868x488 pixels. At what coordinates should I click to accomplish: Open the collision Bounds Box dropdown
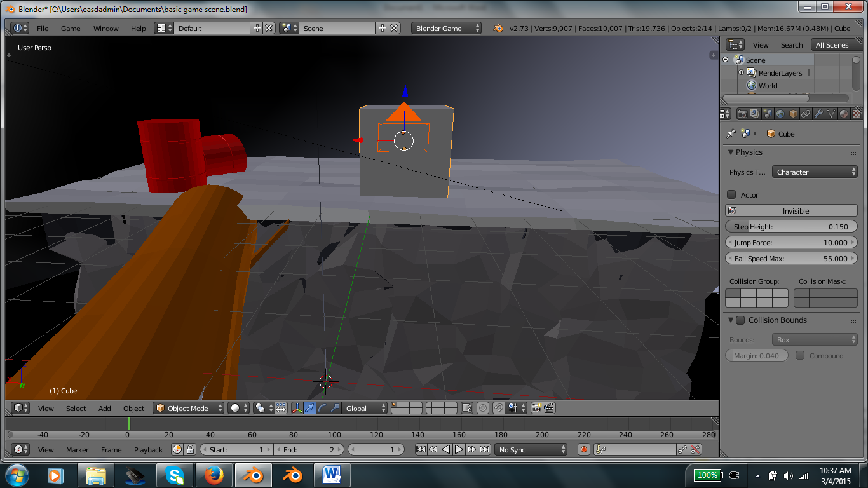[x=815, y=339]
